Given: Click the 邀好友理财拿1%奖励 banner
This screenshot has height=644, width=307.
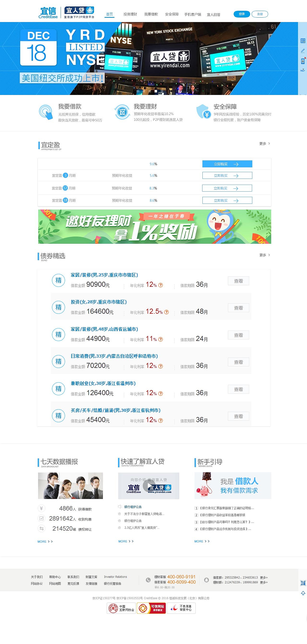Looking at the screenshot, I should [154, 227].
